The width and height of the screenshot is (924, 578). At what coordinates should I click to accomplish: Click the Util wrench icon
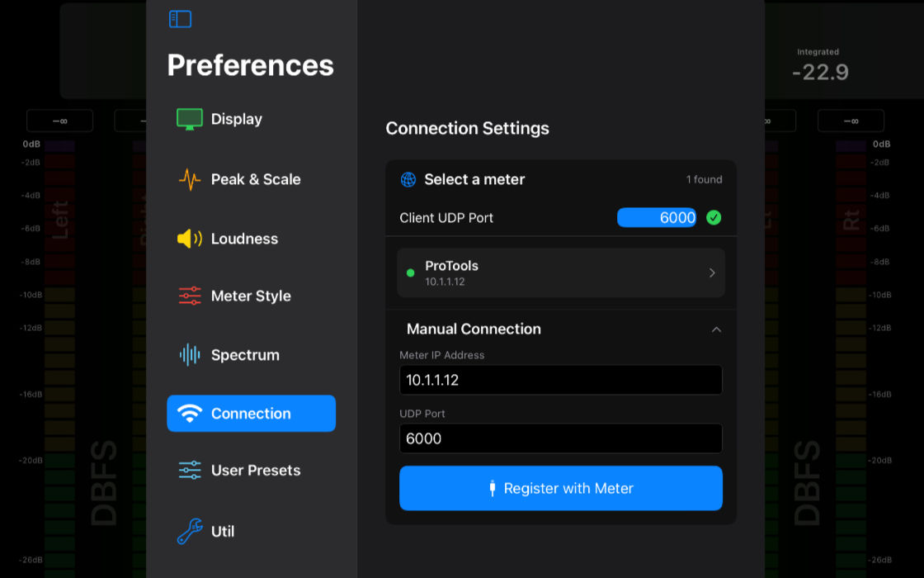coord(190,532)
